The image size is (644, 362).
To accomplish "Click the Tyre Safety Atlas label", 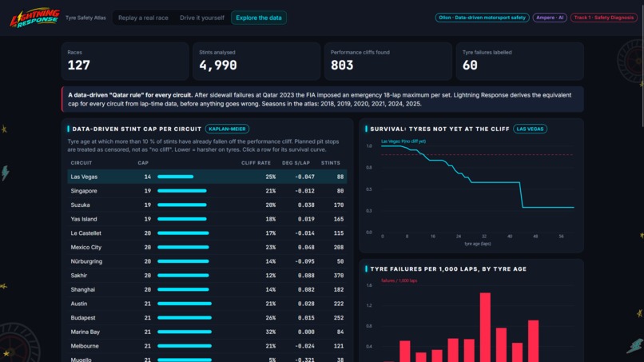I will point(85,18).
